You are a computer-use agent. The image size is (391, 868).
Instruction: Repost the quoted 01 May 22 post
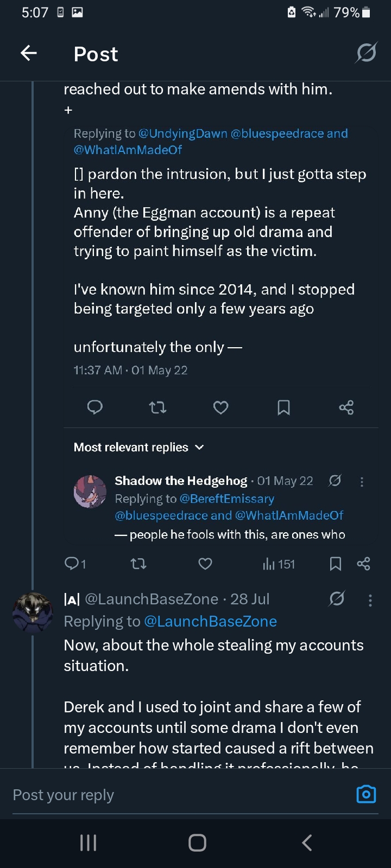pos(157,407)
